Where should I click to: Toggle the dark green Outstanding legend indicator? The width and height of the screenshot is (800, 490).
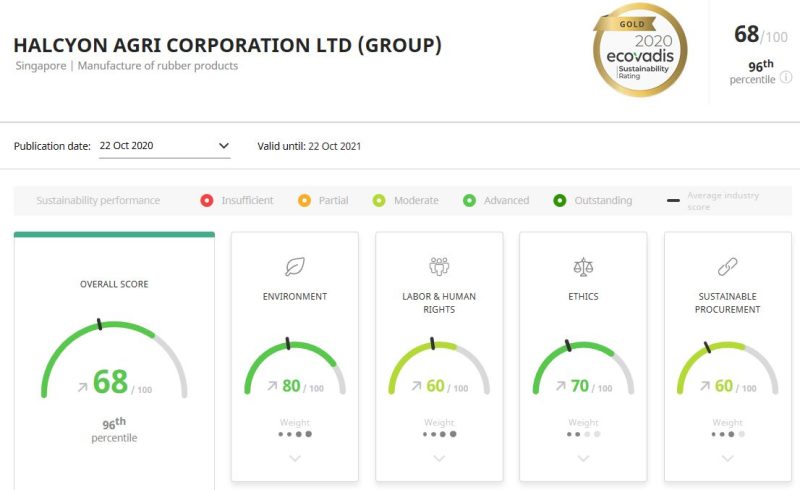tap(560, 200)
